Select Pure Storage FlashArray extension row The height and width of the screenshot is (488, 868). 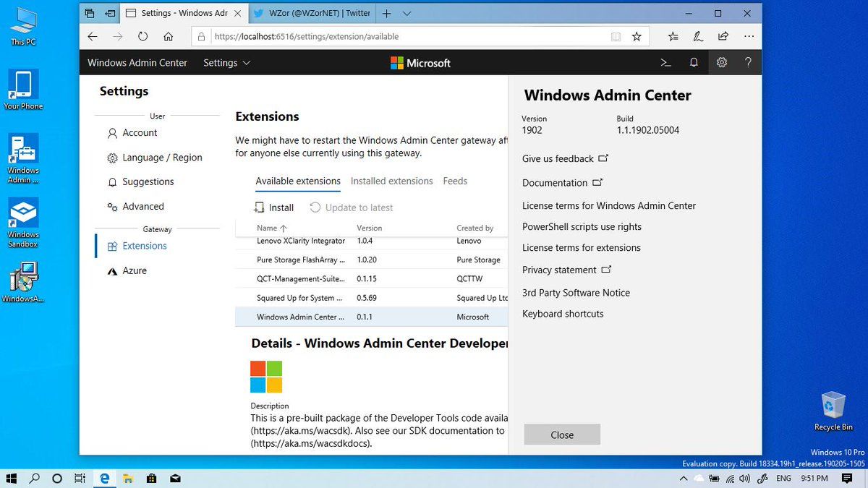372,260
